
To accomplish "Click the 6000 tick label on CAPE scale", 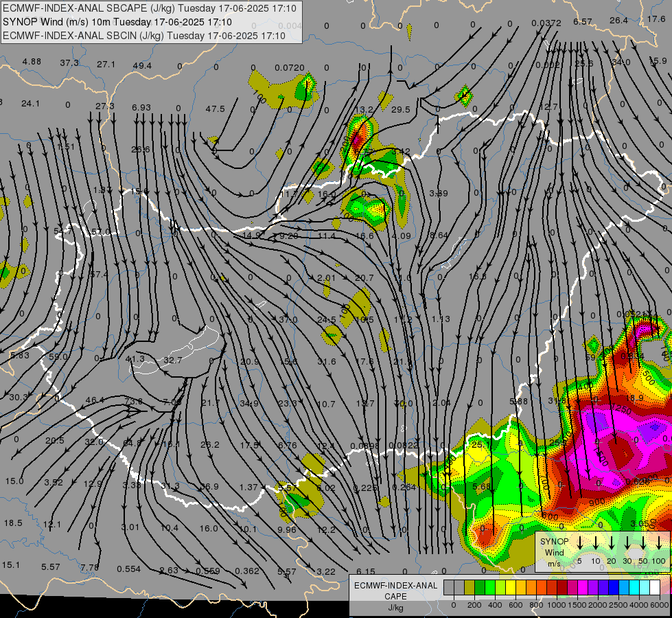I will click(x=660, y=605).
